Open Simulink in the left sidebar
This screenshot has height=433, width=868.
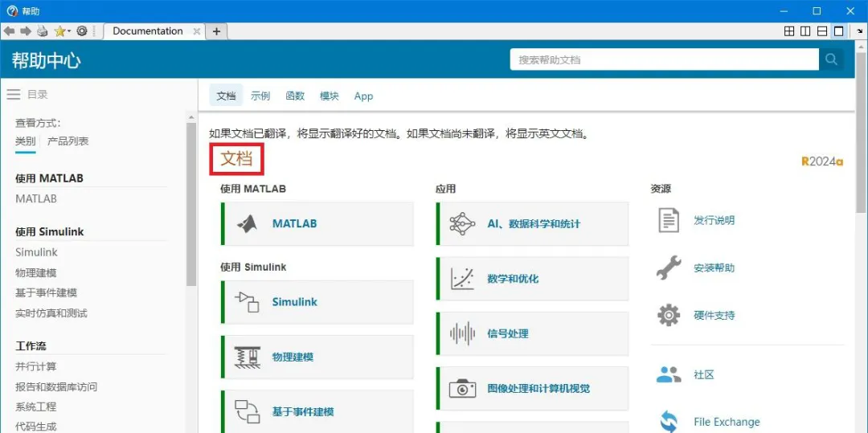[36, 252]
